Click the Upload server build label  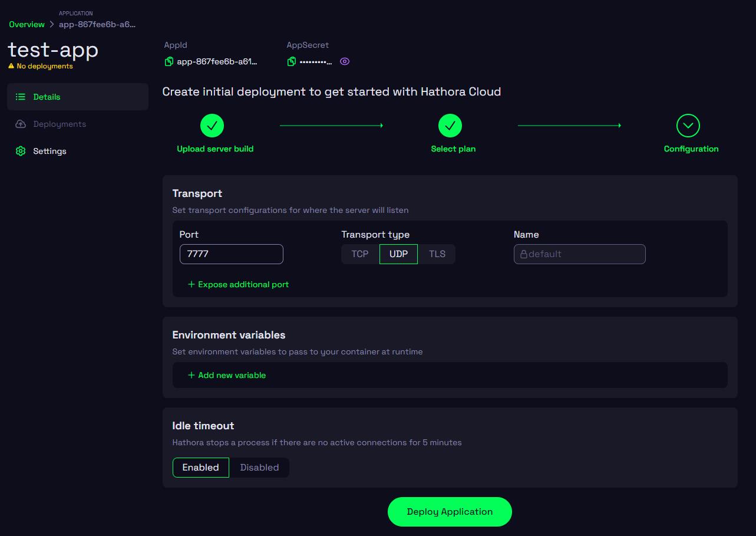[215, 149]
